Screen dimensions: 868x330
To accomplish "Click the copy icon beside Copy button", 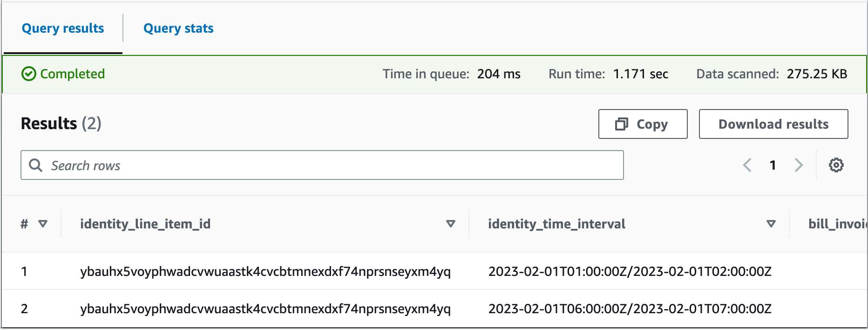I will (x=621, y=124).
